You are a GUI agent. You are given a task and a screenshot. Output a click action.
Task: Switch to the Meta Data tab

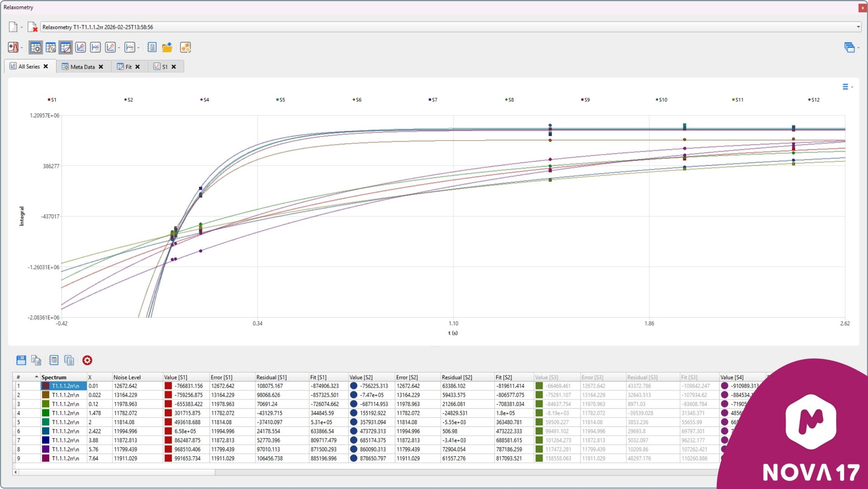click(x=82, y=66)
